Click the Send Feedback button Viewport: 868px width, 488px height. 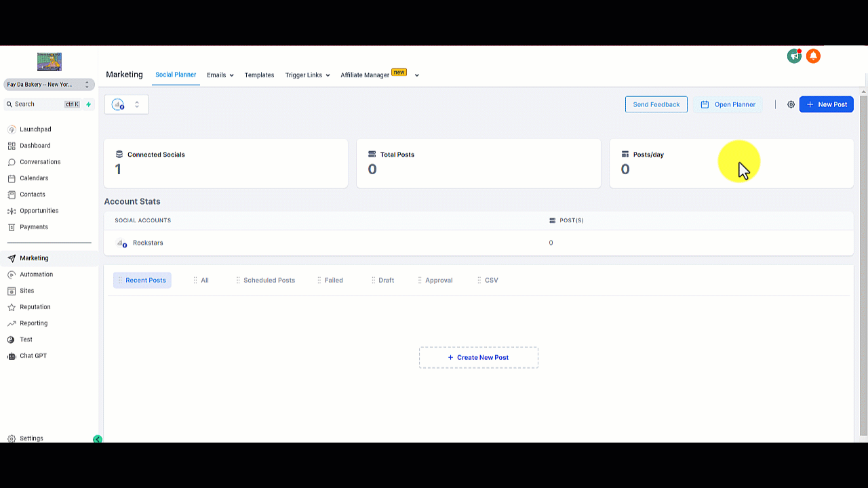tap(656, 104)
